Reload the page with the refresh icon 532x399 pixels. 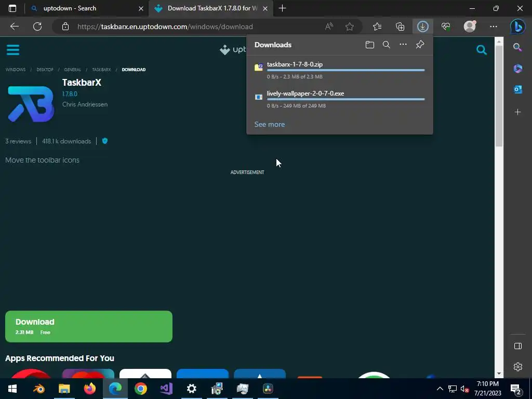(x=37, y=26)
